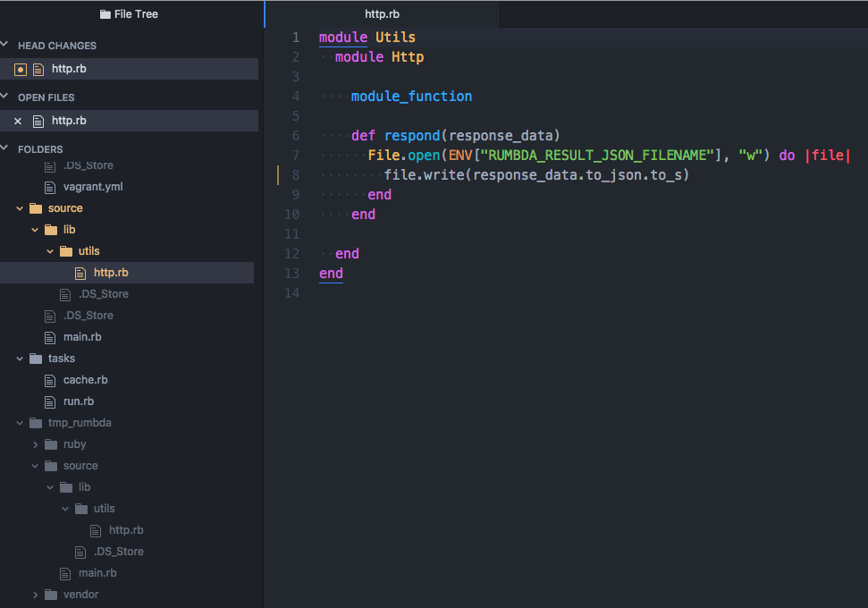868x608 pixels.
Task: Switch to the http.rb editor tab
Action: (382, 14)
